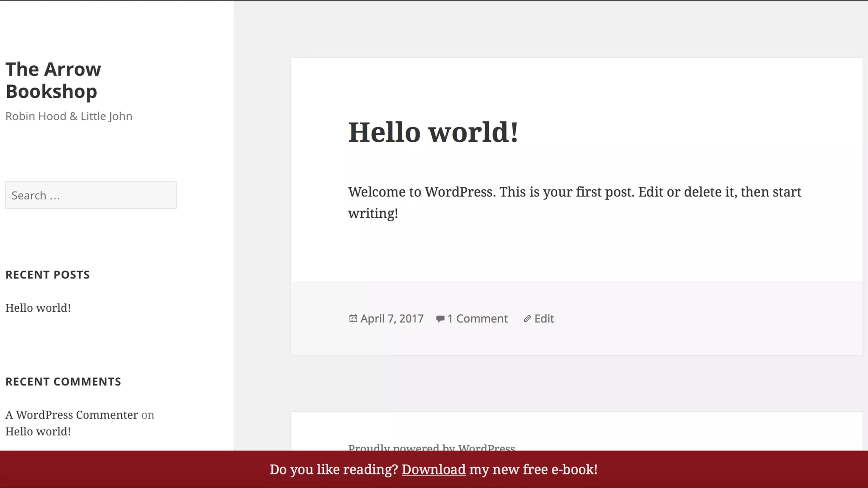The image size is (868, 488).
Task: Open Hello world! under Recent Comments
Action: coord(38,431)
